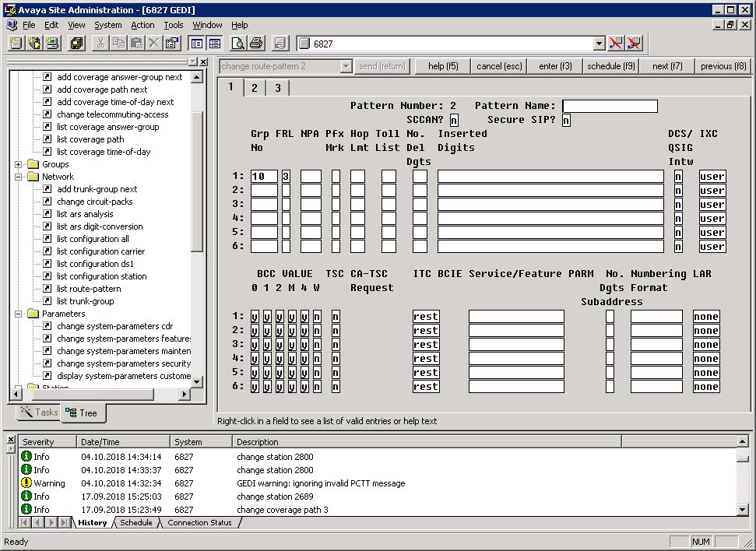This screenshot has width=756, height=551.
Task: Click the shortcut icon beside list route-pattern
Action: coord(47,288)
